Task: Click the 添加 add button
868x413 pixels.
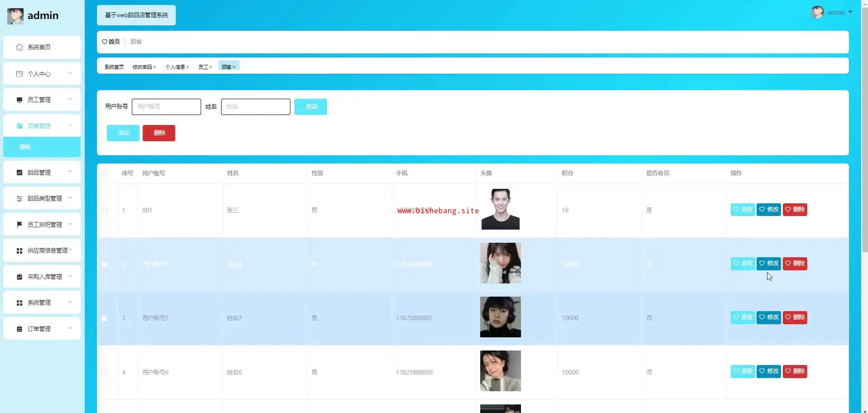Action: pyautogui.click(x=123, y=133)
